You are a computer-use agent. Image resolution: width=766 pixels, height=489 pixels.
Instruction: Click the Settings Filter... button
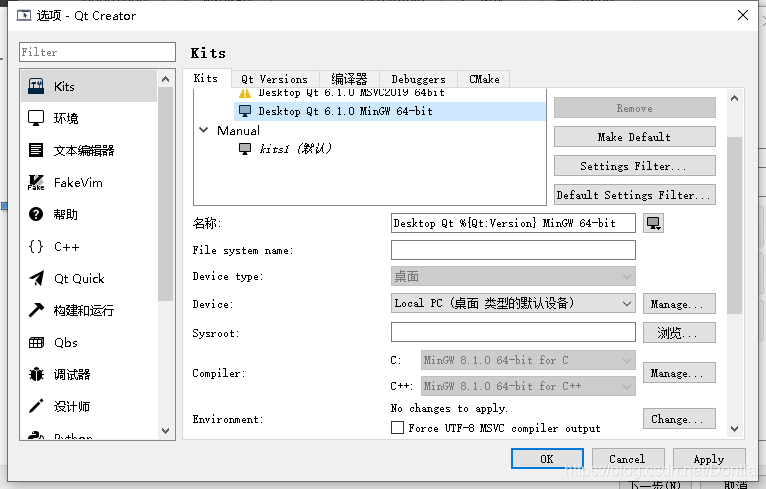(x=635, y=166)
